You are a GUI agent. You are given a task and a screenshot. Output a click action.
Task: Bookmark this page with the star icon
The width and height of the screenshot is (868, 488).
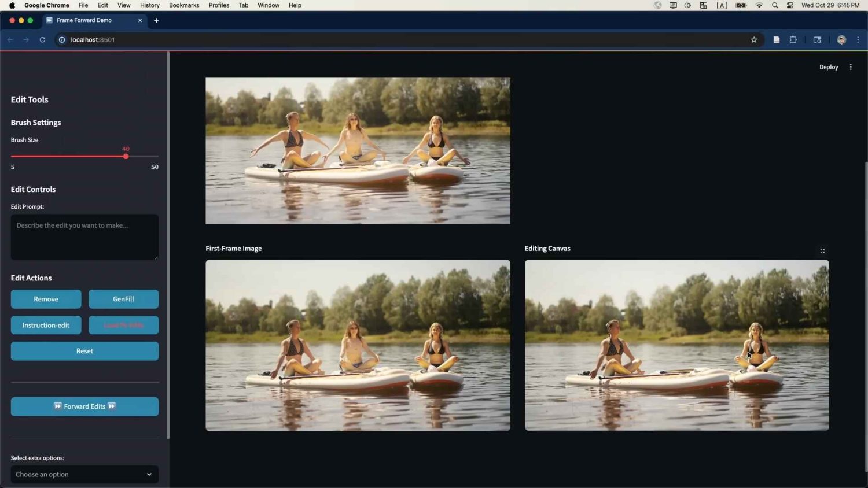click(x=754, y=39)
